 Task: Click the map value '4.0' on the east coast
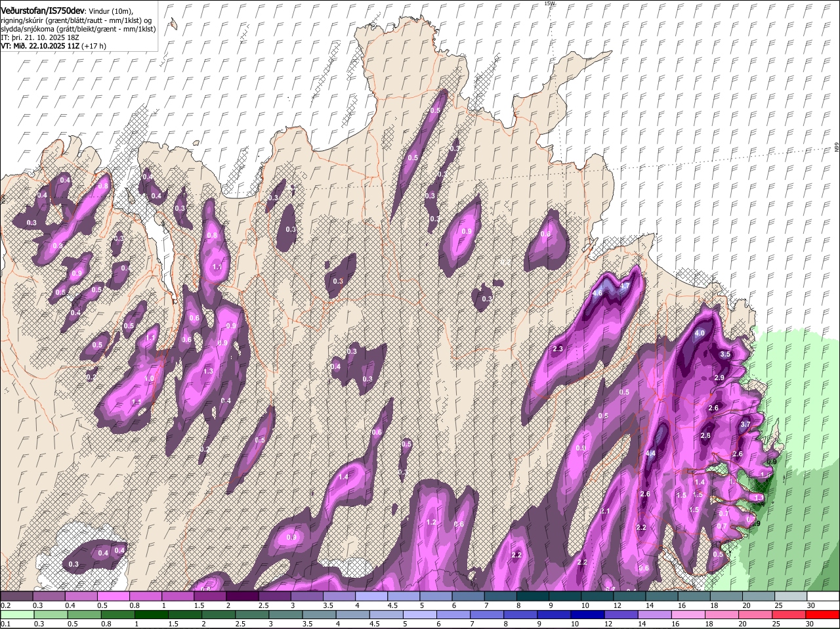pos(700,333)
